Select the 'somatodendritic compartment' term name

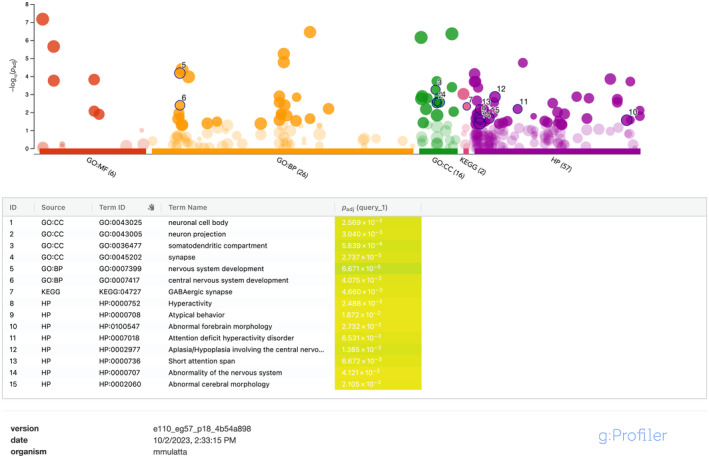pyautogui.click(x=217, y=246)
